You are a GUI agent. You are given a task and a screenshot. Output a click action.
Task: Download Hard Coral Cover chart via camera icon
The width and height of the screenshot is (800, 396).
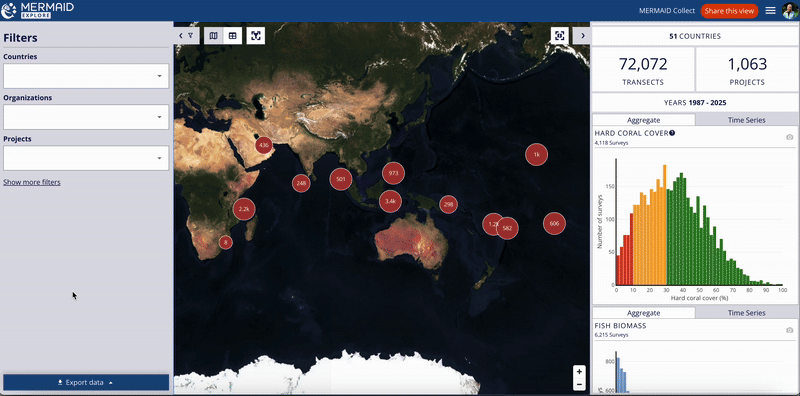pyautogui.click(x=789, y=137)
